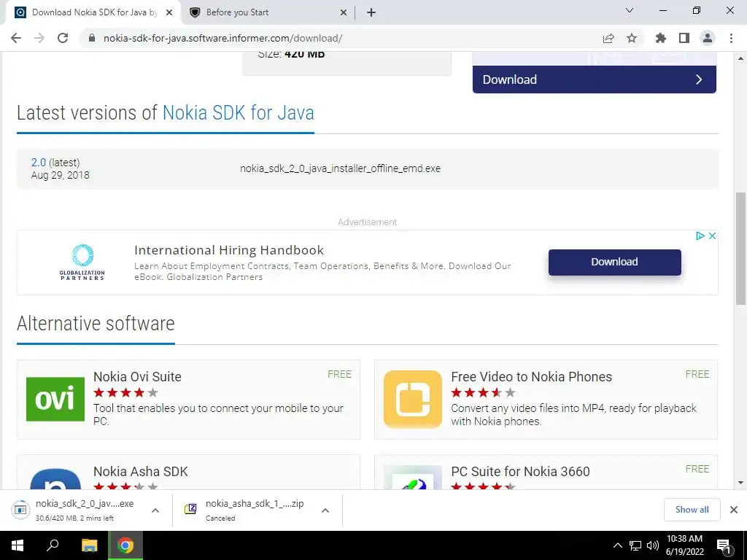The width and height of the screenshot is (747, 560).
Task: Open Windows taskbar search
Action: [53, 545]
